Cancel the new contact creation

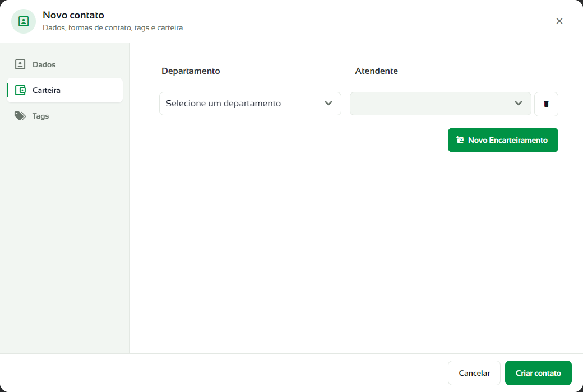pyautogui.click(x=474, y=373)
